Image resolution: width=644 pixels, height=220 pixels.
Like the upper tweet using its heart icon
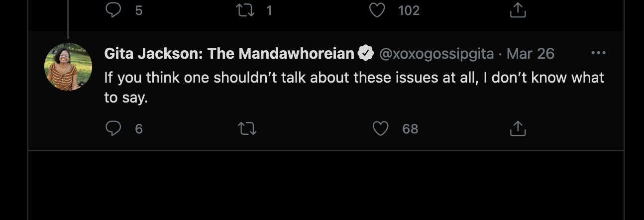(378, 10)
